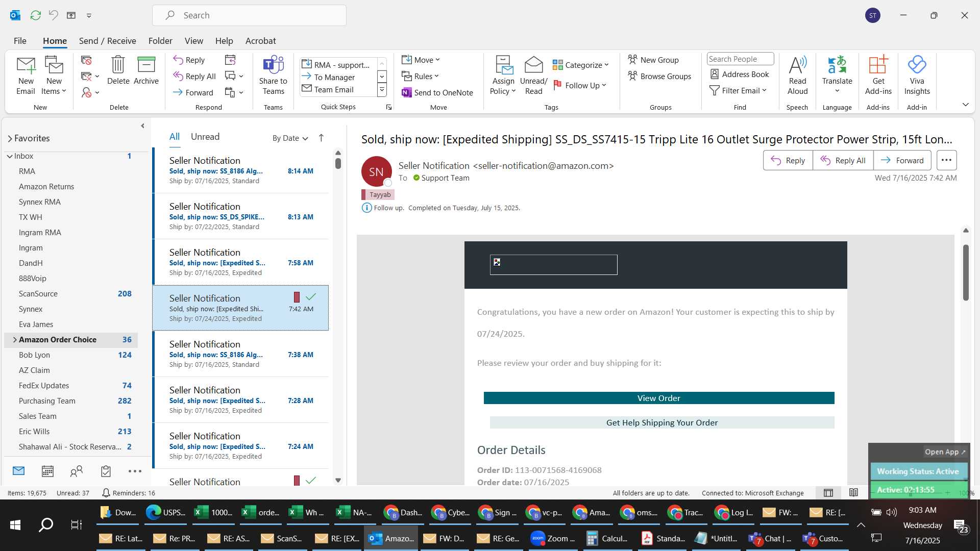Create a New Group

point(653,60)
